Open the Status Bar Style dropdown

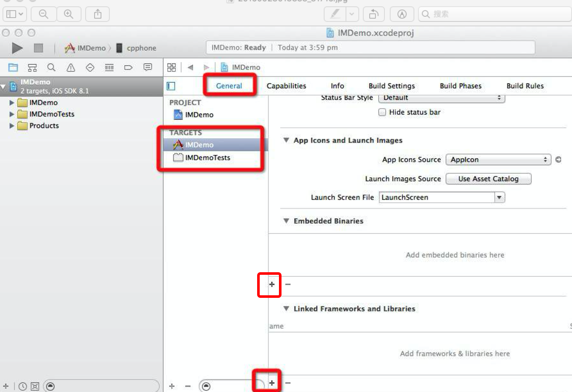tap(442, 98)
